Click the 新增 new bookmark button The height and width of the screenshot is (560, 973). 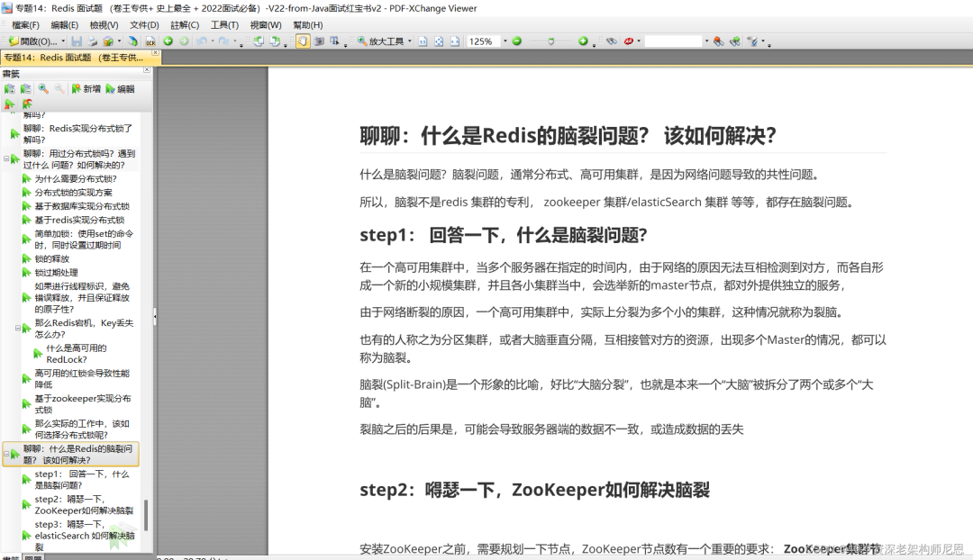click(86, 89)
